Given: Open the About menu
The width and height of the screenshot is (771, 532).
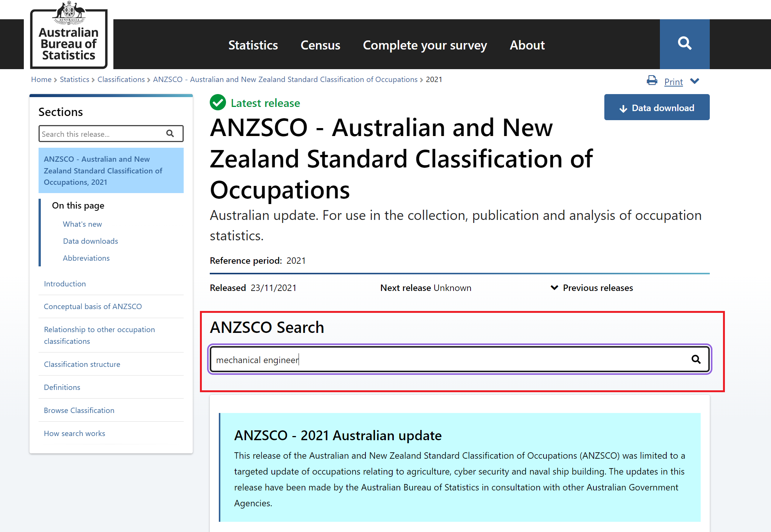Looking at the screenshot, I should [527, 45].
